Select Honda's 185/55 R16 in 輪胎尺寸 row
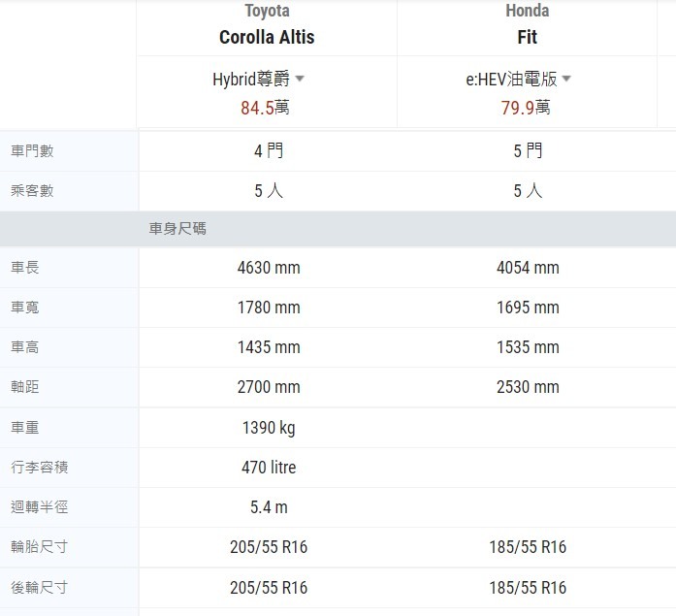 click(x=528, y=547)
